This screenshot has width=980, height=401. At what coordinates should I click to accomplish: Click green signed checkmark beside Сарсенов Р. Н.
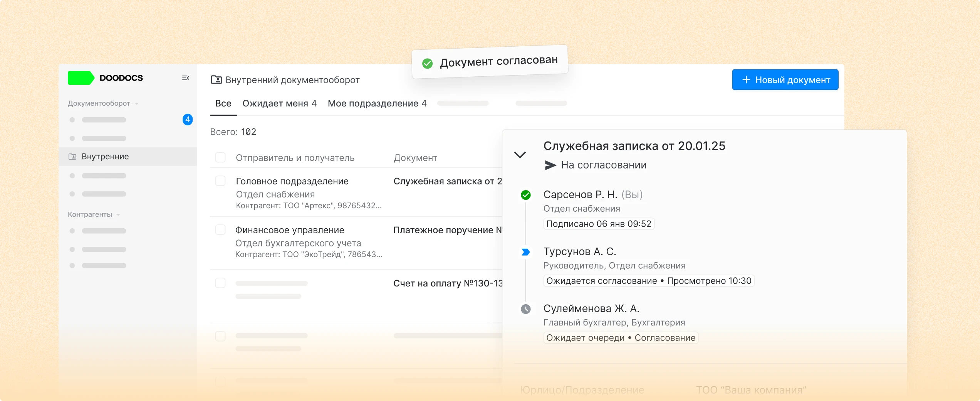(525, 195)
